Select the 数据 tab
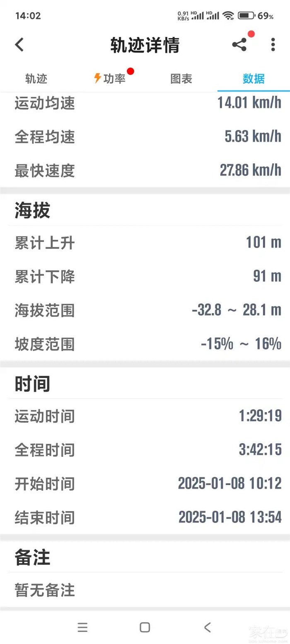This screenshot has width=290, height=644. click(254, 79)
